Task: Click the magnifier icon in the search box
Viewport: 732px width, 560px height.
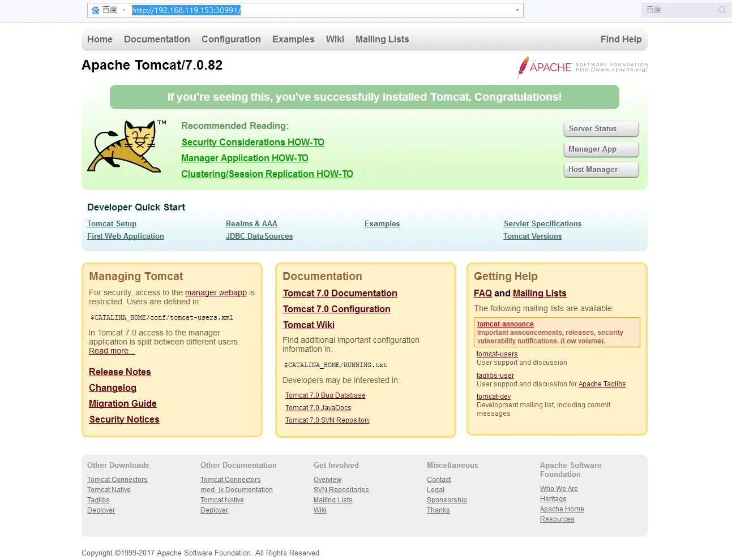Action: [x=722, y=10]
